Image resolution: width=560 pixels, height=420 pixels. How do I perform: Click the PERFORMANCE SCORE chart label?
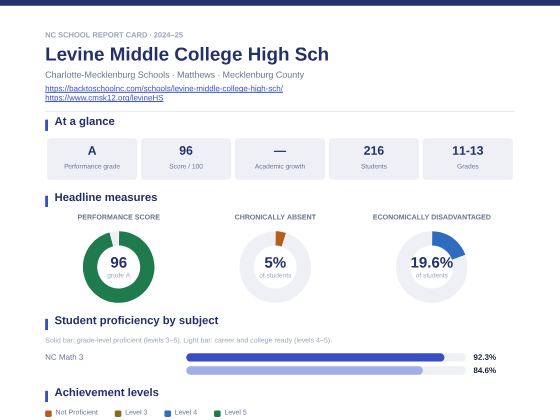coord(119,217)
